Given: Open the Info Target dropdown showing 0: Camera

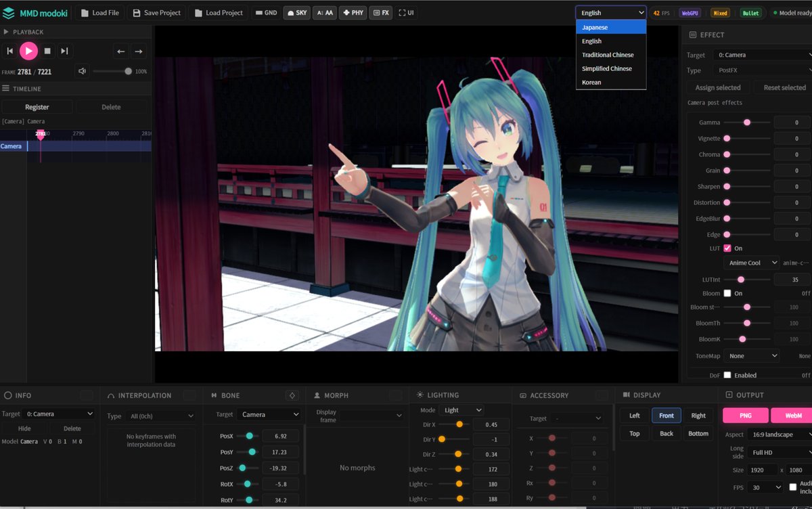Looking at the screenshot, I should pos(58,414).
